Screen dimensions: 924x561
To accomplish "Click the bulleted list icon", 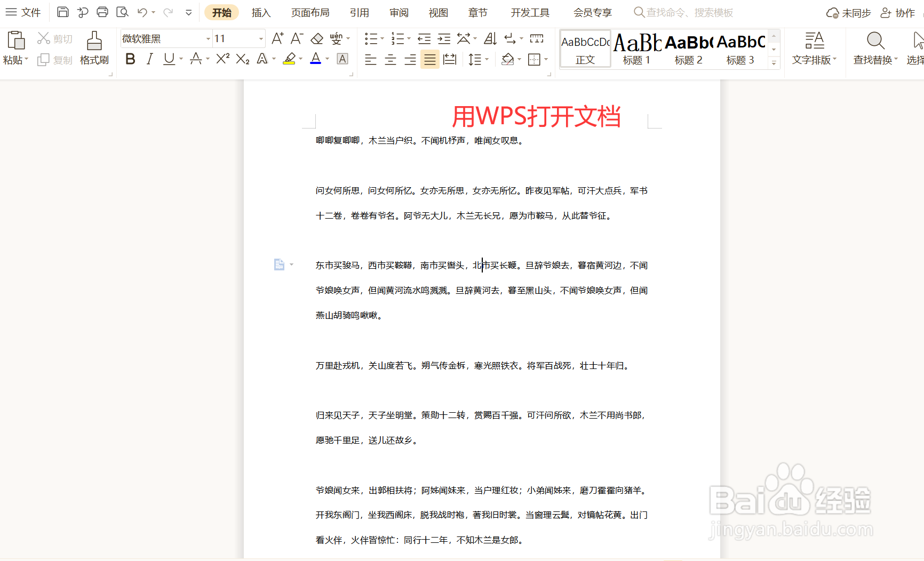I will coord(371,38).
